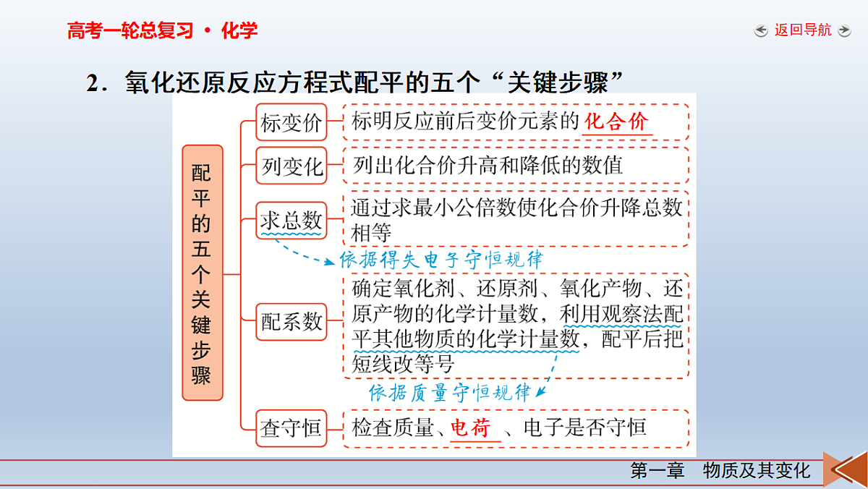The image size is (868, 489).
Task: Click the text 电子是否守恒
Action: [x=584, y=428]
